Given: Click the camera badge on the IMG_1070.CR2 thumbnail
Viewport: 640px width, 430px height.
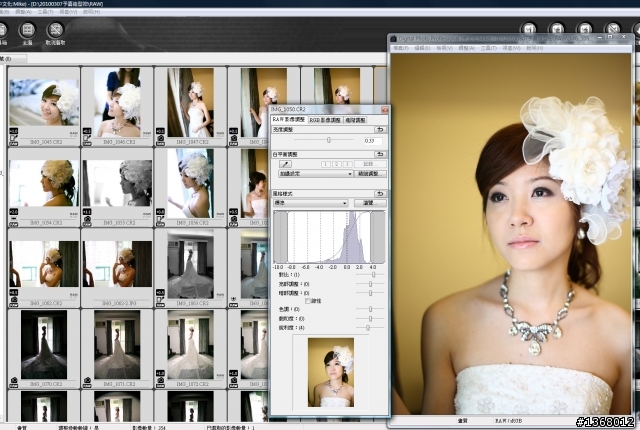Looking at the screenshot, I should click(14, 380).
